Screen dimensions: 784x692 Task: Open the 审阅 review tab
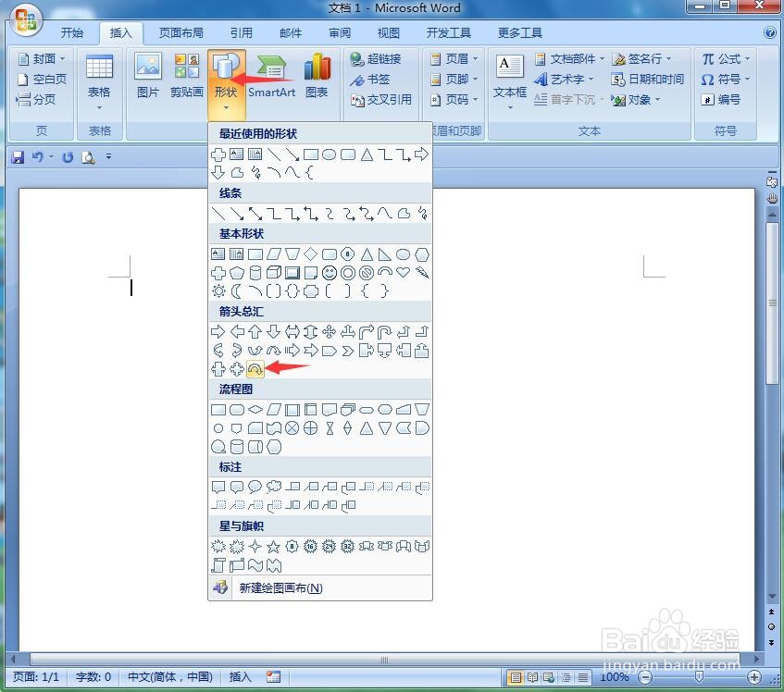(x=339, y=32)
